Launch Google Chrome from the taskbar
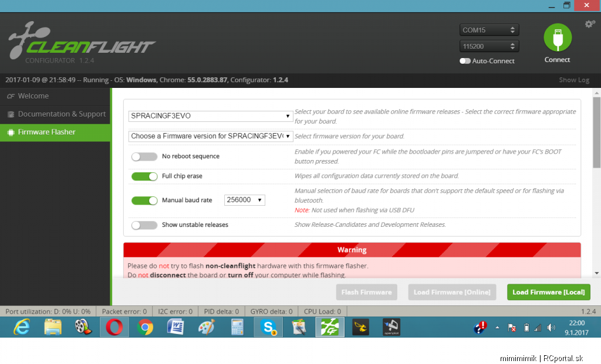Screen dimensions: 601x364 [x=146, y=327]
